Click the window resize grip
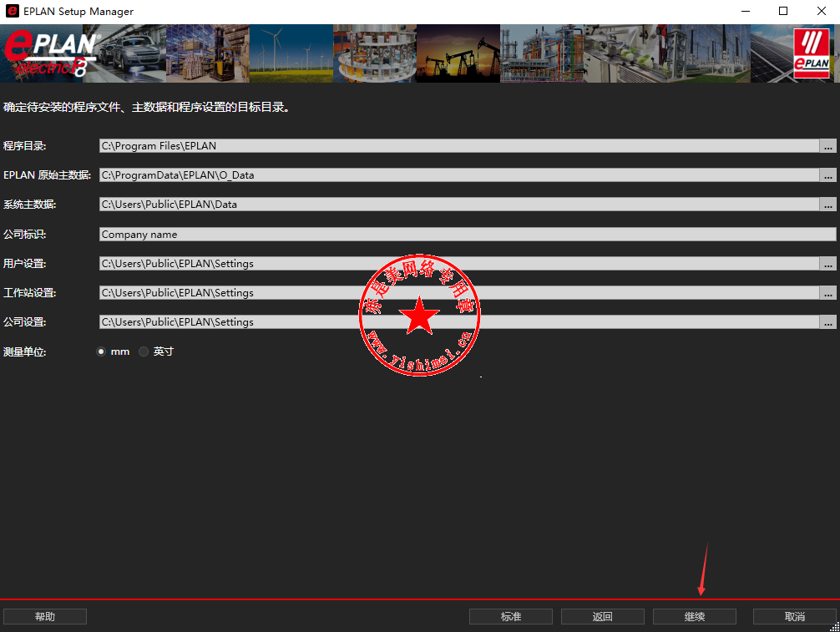 tap(835, 627)
